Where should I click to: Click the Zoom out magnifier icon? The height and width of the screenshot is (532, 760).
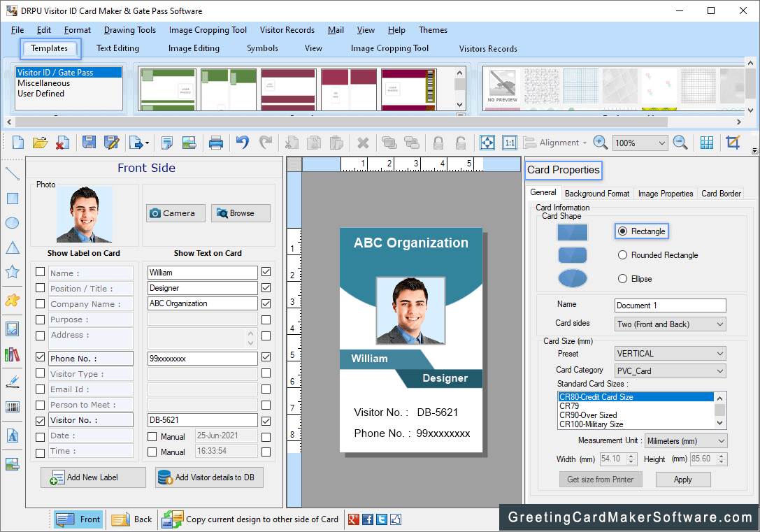tap(680, 143)
